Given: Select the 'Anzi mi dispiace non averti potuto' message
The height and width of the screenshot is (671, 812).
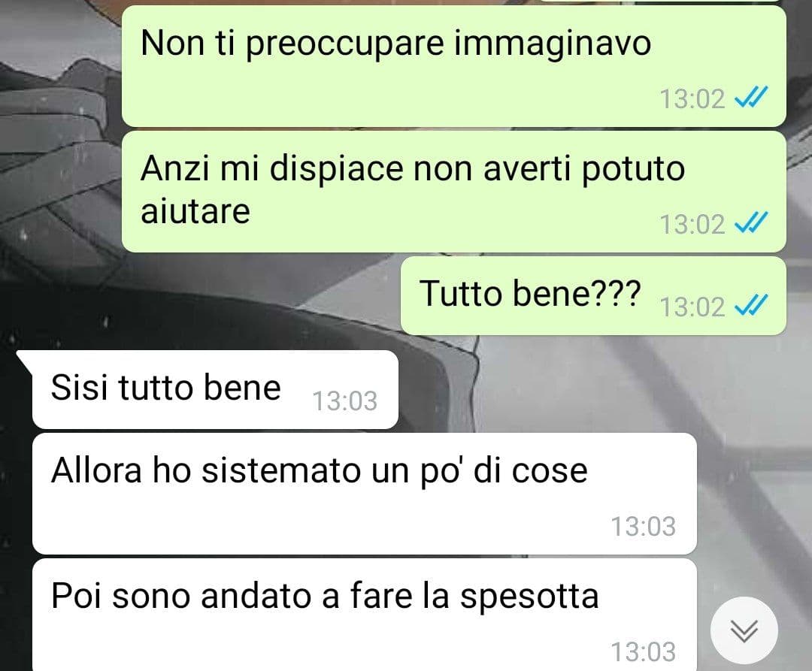Looking at the screenshot, I should coord(453,192).
